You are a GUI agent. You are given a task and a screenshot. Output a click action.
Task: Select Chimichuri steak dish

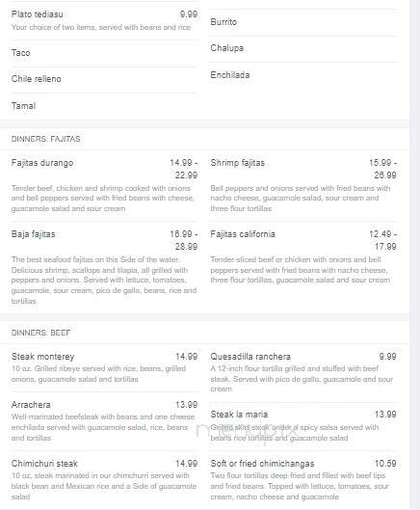coord(44,464)
